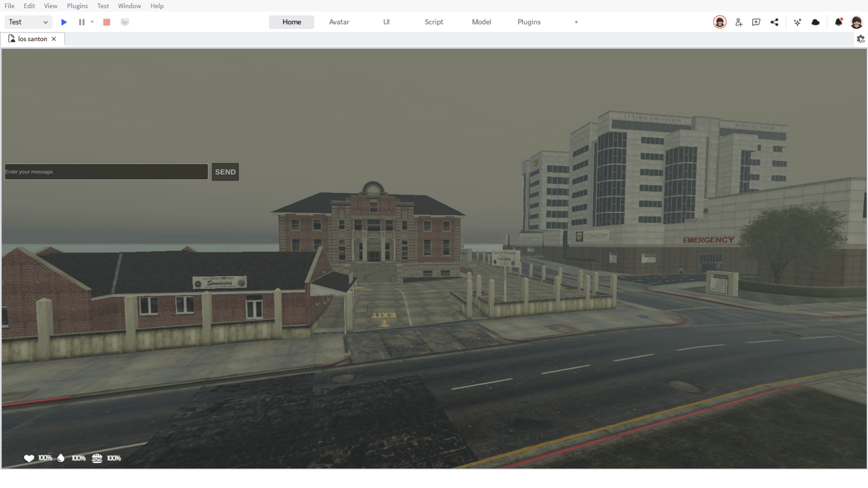Image resolution: width=868 pixels, height=488 pixels.
Task: Switch to the Model ribbon tab
Action: coord(481,22)
